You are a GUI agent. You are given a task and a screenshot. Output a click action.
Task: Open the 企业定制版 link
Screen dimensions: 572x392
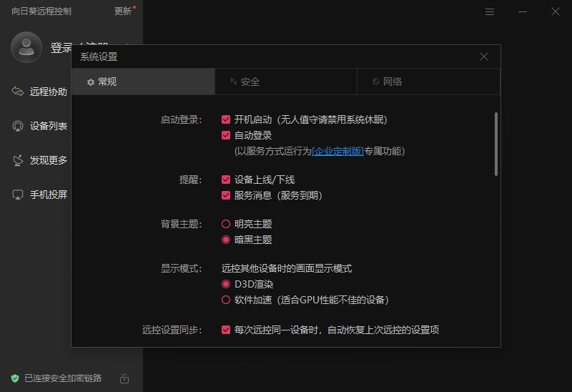click(337, 151)
